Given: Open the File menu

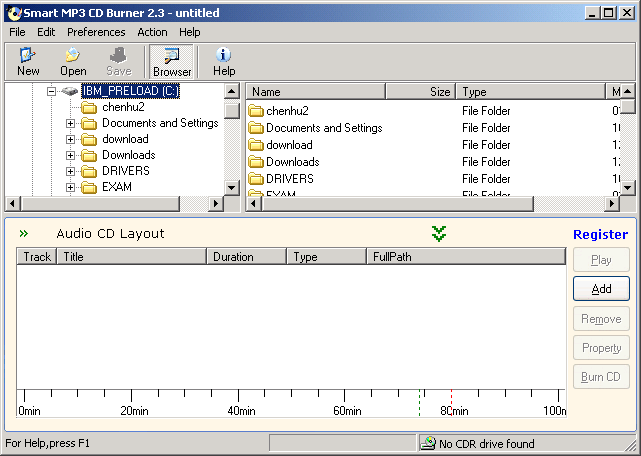Looking at the screenshot, I should (17, 32).
